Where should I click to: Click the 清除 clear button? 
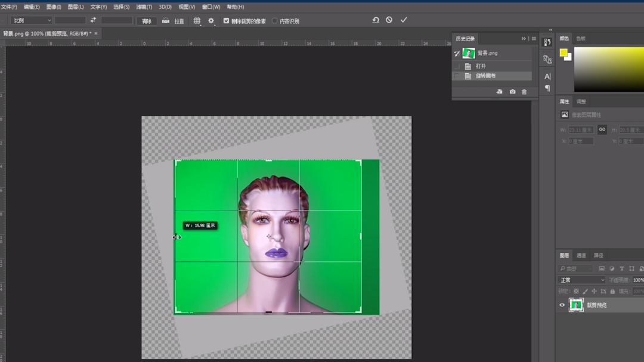click(x=147, y=21)
